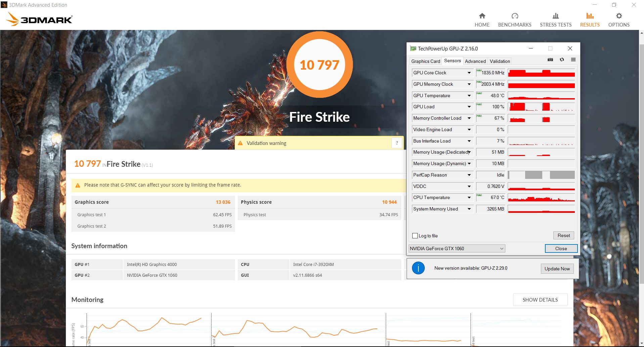This screenshot has height=347, width=644.
Task: Click the 3DMark logo
Action: [39, 19]
